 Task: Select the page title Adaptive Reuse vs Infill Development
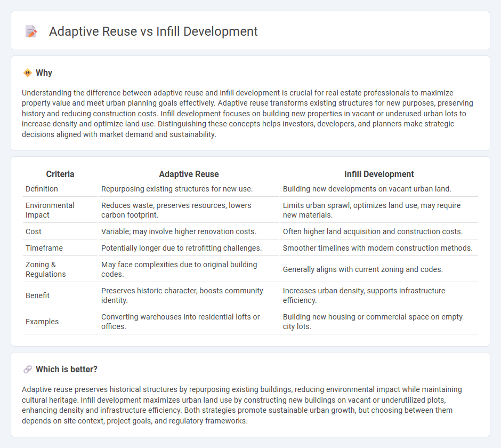153,31
